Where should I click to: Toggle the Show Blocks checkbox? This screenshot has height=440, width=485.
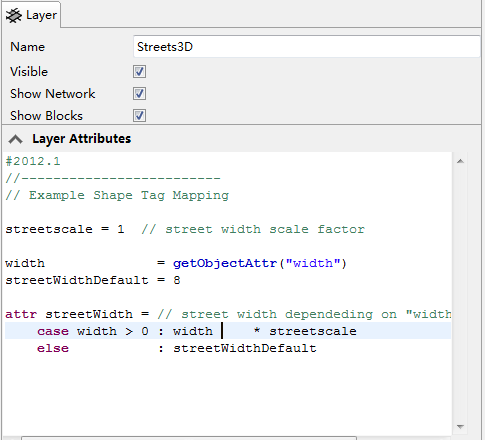[x=139, y=116]
